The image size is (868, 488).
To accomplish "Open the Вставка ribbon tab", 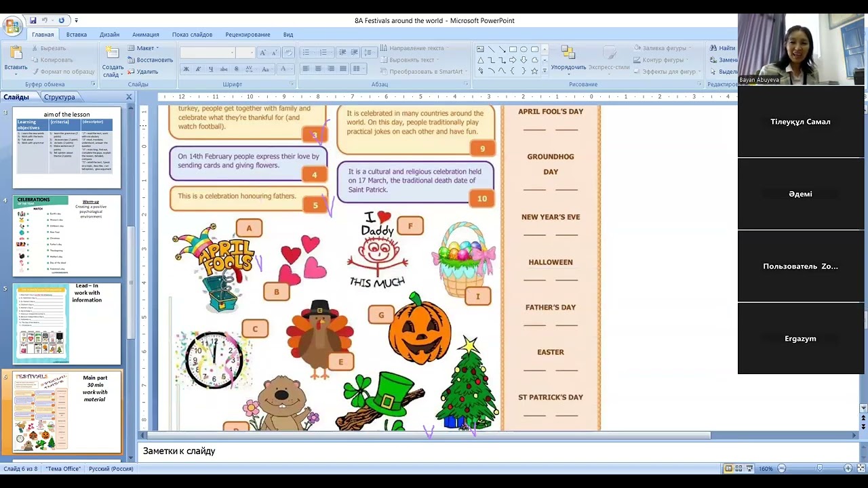I will pyautogui.click(x=77, y=35).
